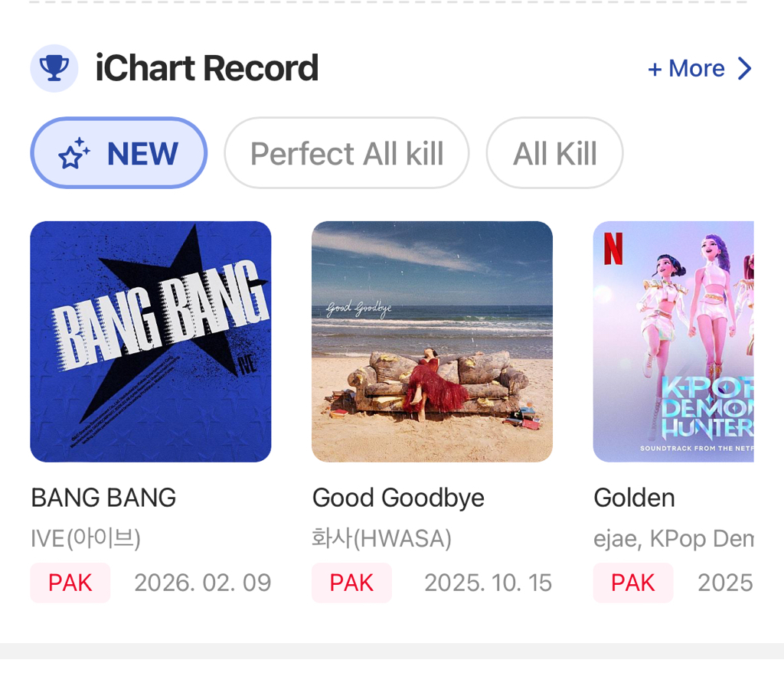
Task: Click the PAK badge under BANG BANG
Action: (x=70, y=583)
